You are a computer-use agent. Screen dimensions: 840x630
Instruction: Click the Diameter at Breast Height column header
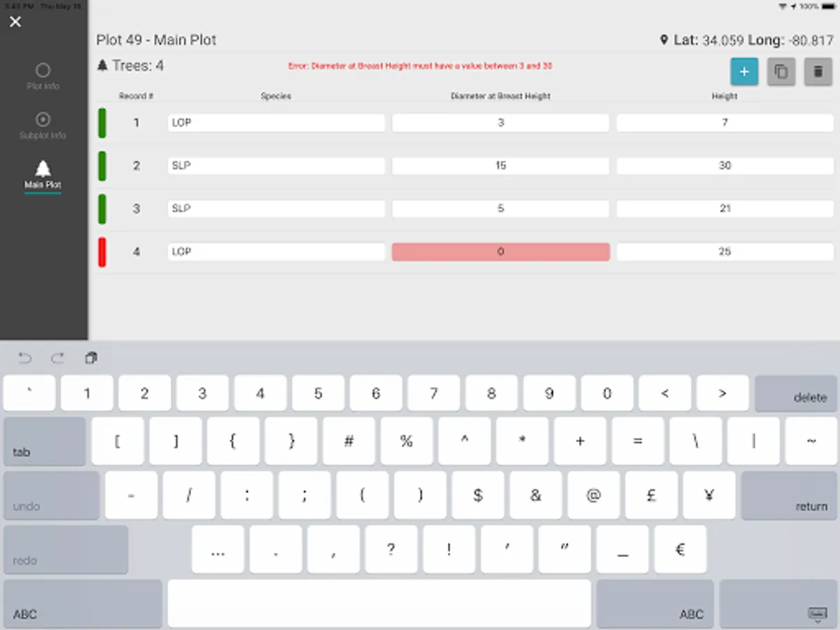[500, 97]
